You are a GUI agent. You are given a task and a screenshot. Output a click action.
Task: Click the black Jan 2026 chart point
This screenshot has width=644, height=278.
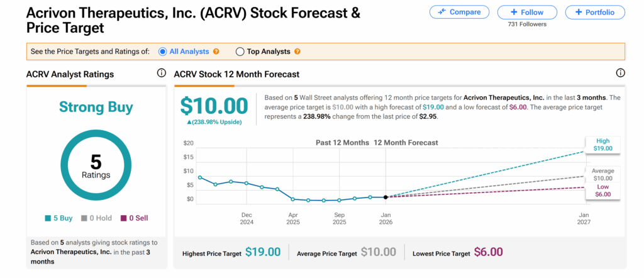386,197
